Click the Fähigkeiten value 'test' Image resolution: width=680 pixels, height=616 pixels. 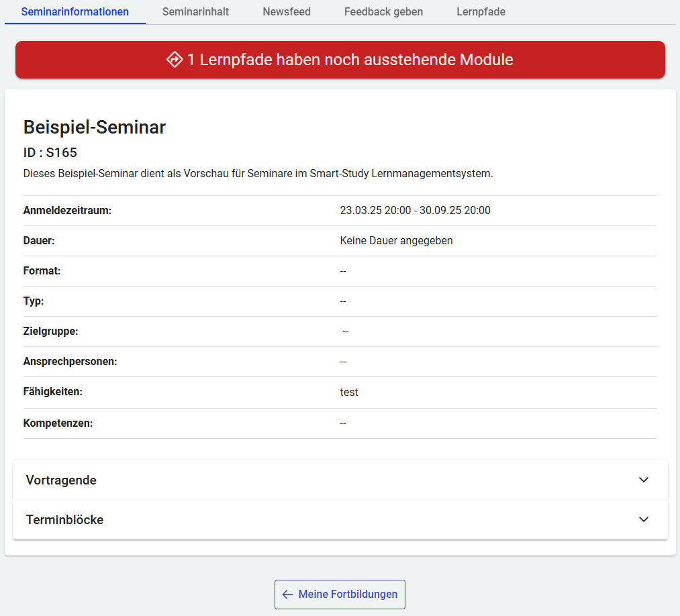tap(349, 393)
